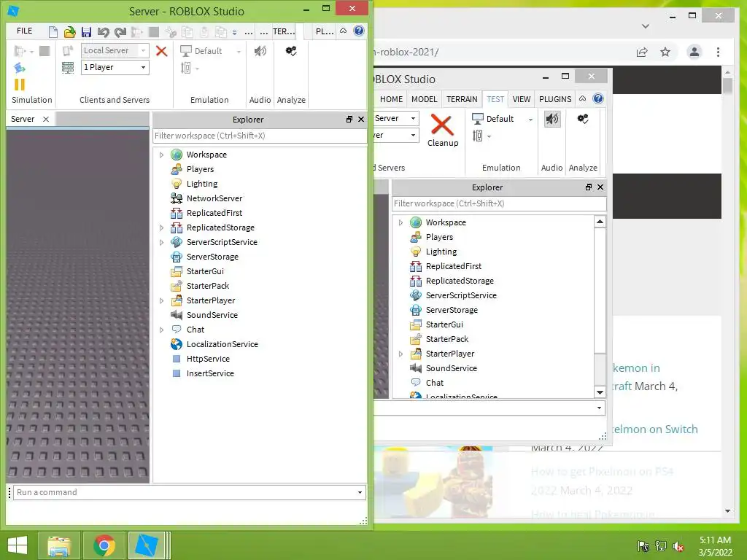Image resolution: width=747 pixels, height=560 pixels.
Task: Select Players in Server window Explorer
Action: (200, 169)
